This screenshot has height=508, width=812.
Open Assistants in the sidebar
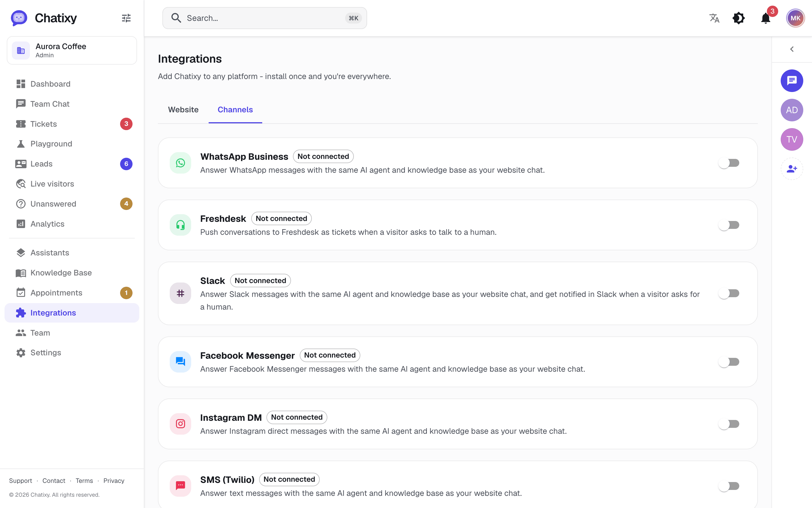pos(72,253)
